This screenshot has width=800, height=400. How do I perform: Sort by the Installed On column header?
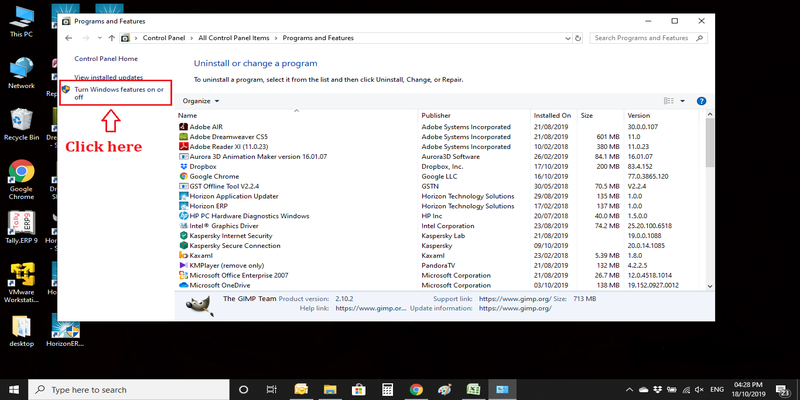point(554,115)
